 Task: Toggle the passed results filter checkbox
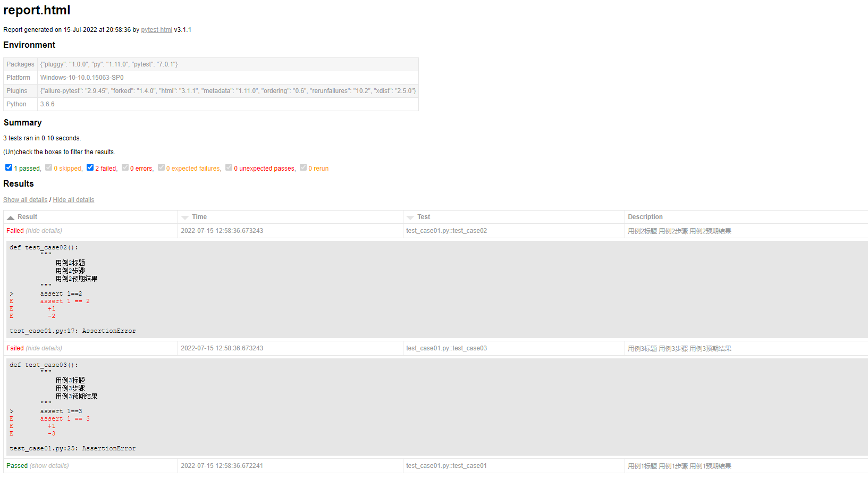click(9, 167)
